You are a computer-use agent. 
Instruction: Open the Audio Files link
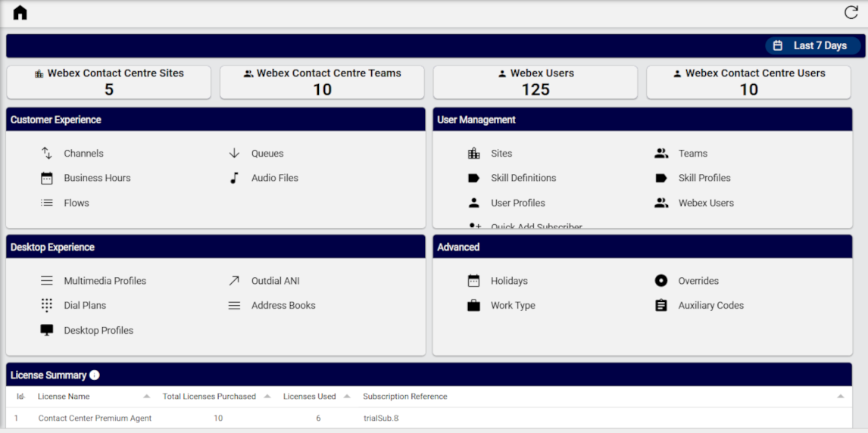275,178
